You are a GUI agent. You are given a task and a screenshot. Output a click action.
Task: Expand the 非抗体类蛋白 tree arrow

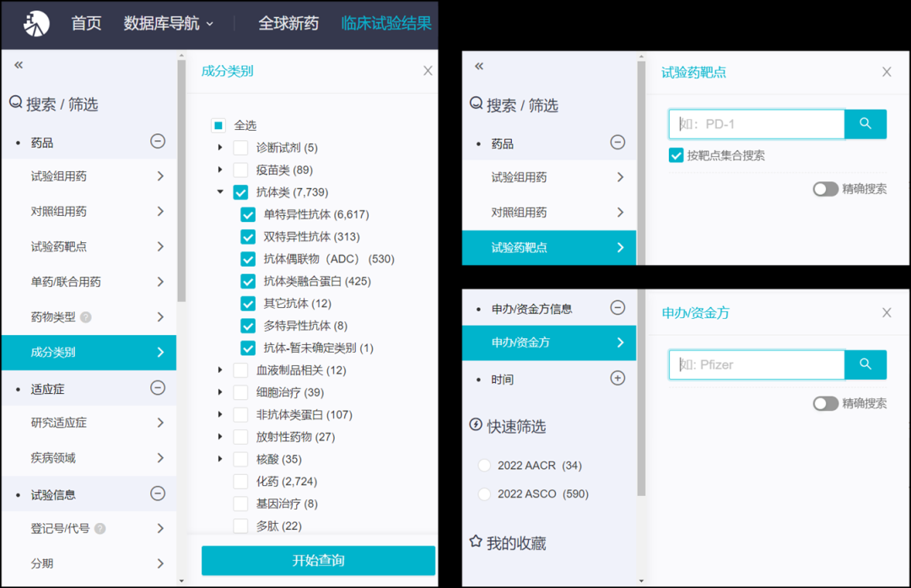pos(220,414)
